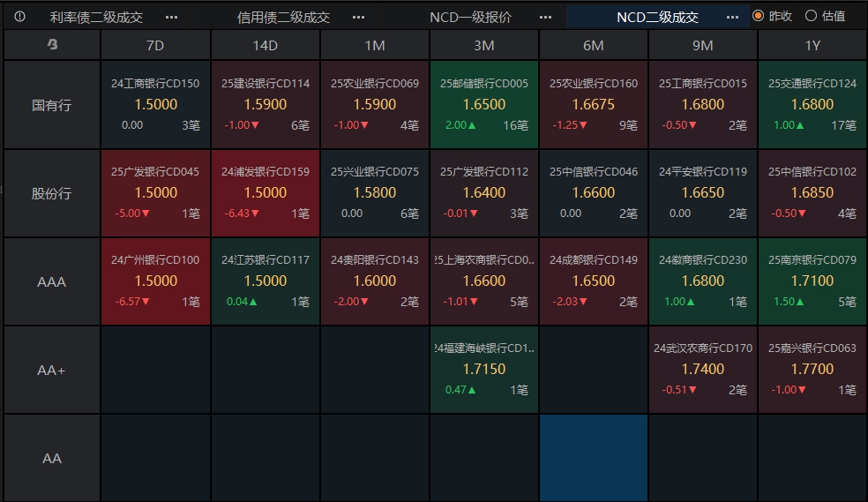868x502 pixels.
Task: Open the NCD一级报价 more options menu
Action: pos(545,17)
